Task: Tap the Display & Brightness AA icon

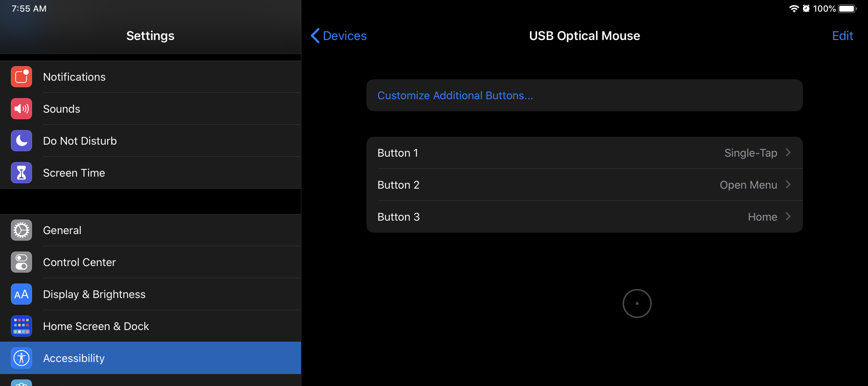Action: click(21, 294)
